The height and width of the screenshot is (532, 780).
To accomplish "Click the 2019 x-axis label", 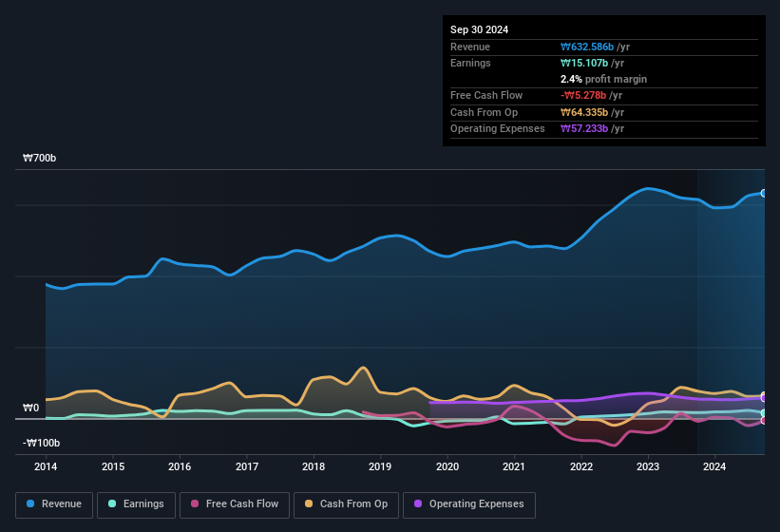I will click(x=380, y=466).
